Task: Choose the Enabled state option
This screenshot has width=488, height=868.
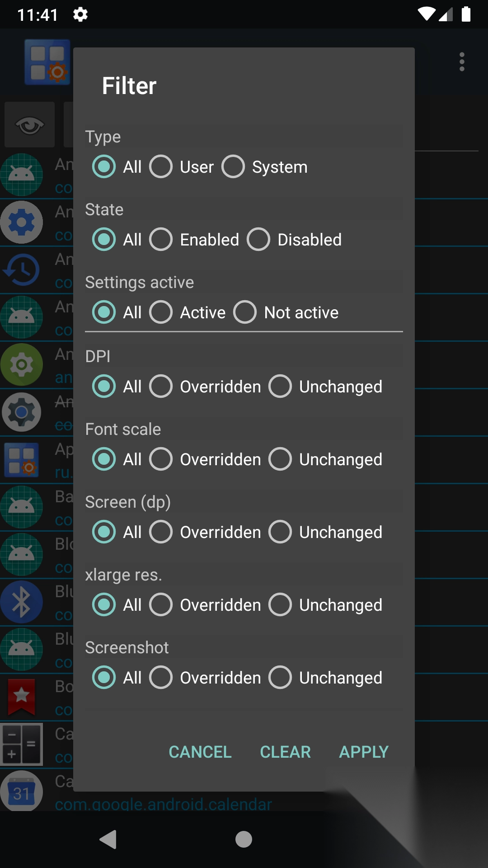Action: click(161, 240)
